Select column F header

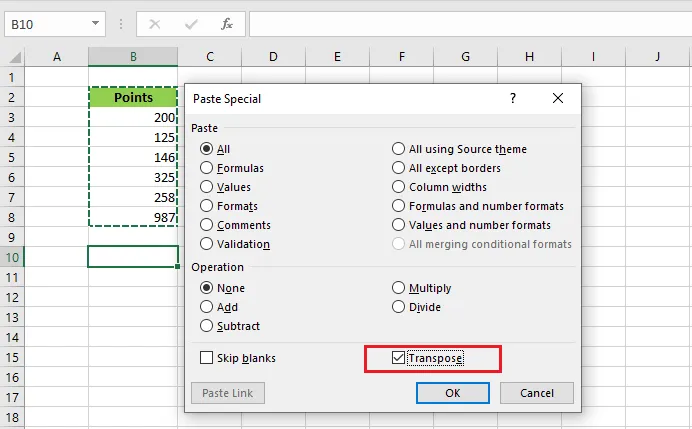tap(401, 57)
